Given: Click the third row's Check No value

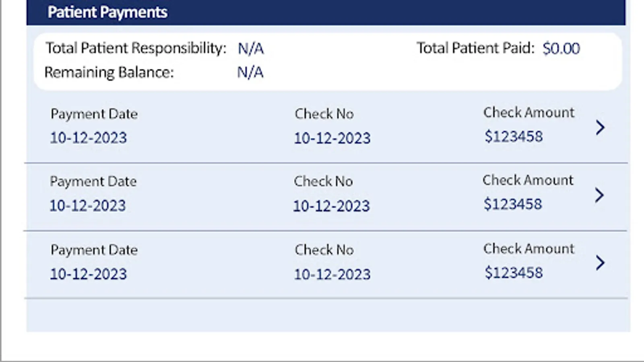Looking at the screenshot, I should point(332,274).
